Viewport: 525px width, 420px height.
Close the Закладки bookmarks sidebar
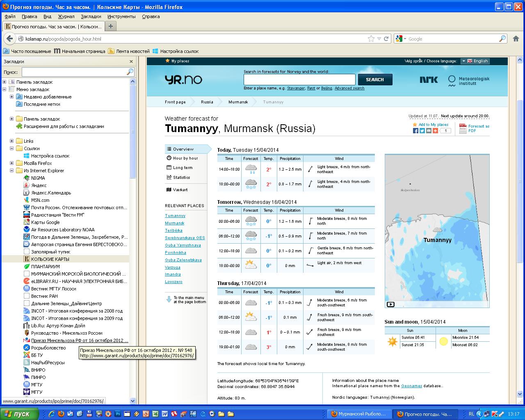click(x=131, y=62)
